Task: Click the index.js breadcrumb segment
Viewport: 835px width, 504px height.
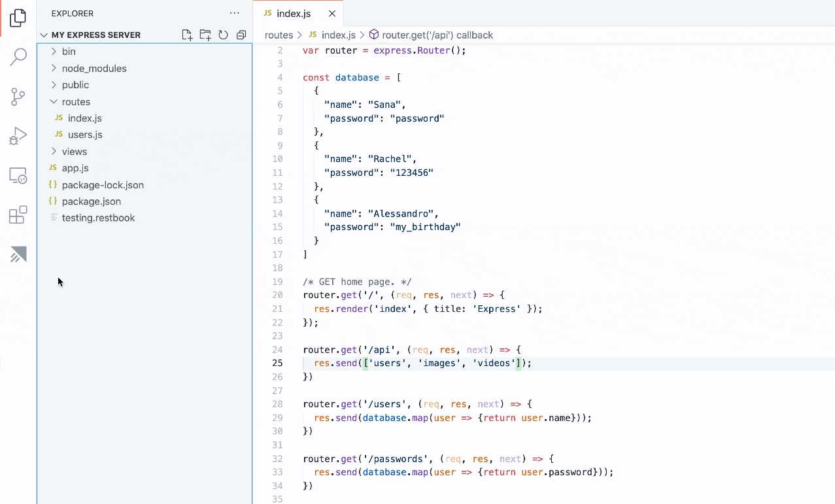Action: coord(338,35)
